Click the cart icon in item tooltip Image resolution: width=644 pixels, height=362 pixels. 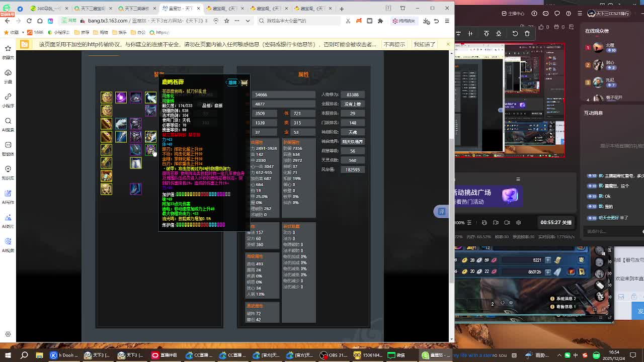pos(244,82)
